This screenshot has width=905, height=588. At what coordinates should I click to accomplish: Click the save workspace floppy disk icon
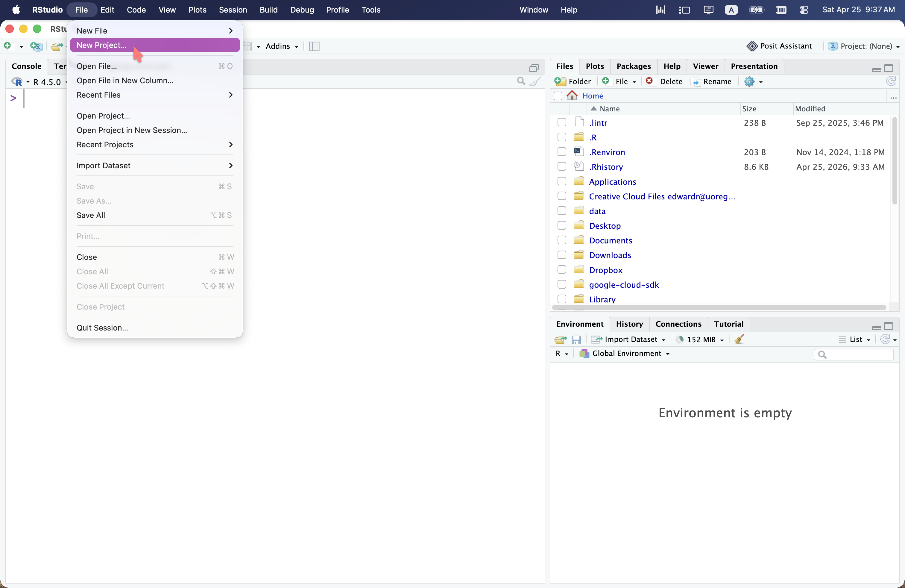[x=576, y=340]
